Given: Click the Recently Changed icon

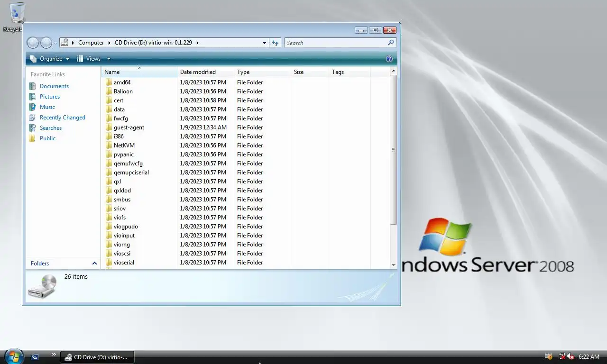Looking at the screenshot, I should pos(32,118).
